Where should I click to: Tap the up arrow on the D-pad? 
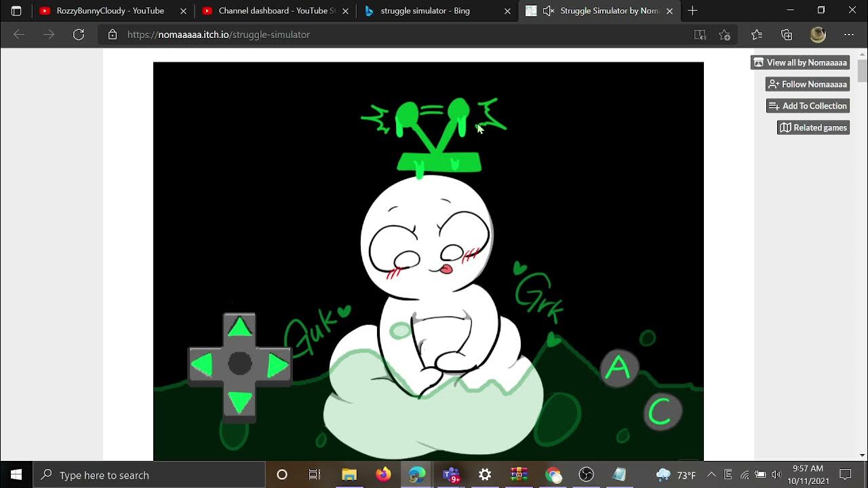point(239,328)
